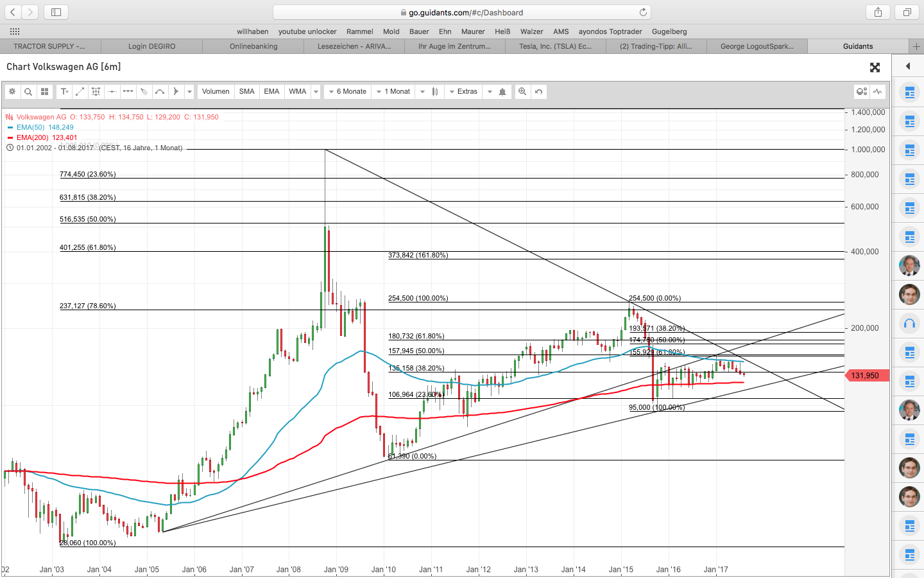Open the ayondos Toptrader bookmark
924x578 pixels.
point(610,31)
